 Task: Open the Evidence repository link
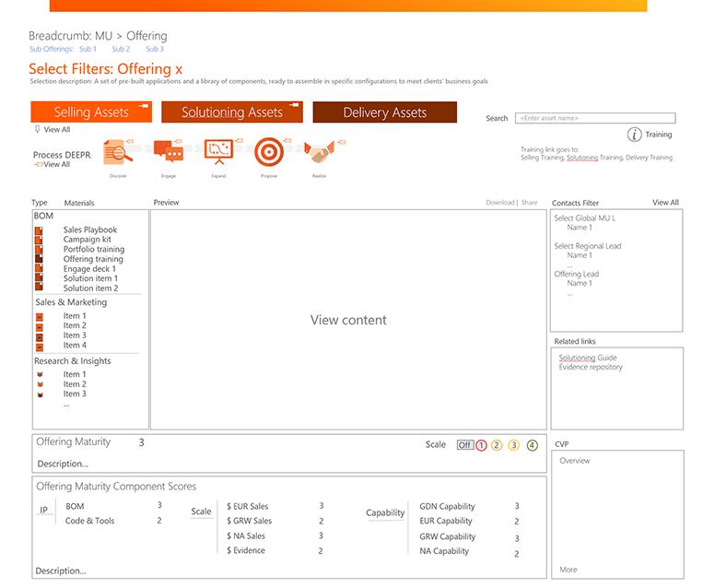tap(591, 367)
